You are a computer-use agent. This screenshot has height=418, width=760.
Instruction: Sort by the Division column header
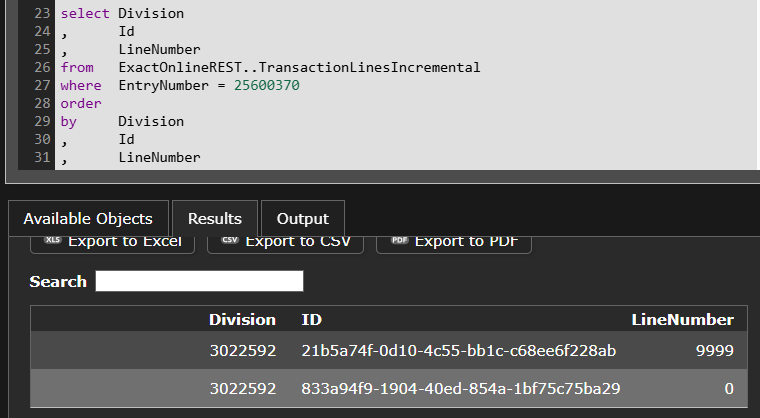click(x=242, y=320)
